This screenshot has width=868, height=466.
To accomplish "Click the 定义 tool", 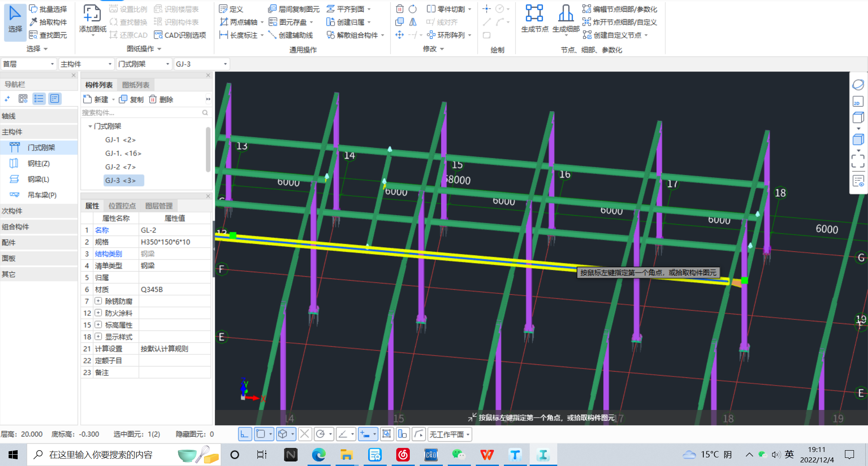I will click(x=231, y=9).
